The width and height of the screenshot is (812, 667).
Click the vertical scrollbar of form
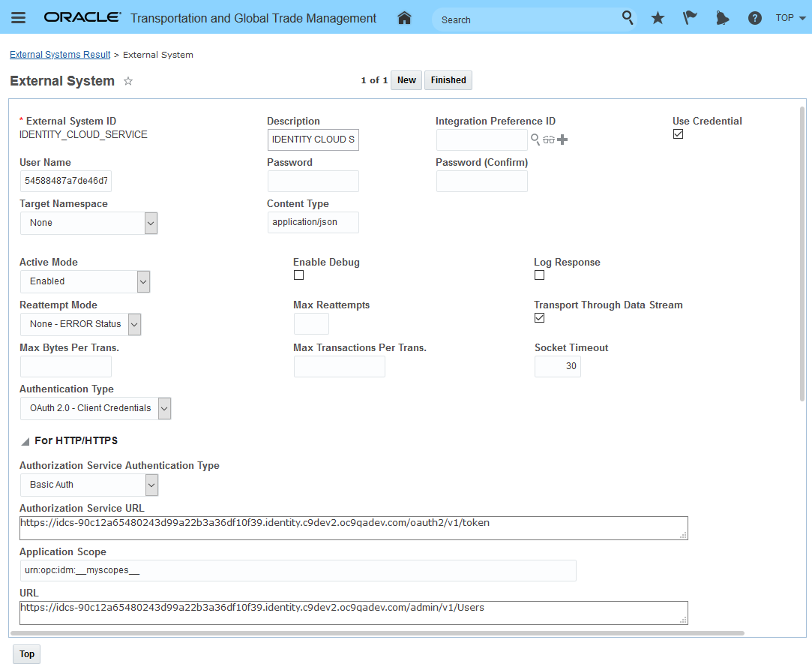pyautogui.click(x=802, y=254)
